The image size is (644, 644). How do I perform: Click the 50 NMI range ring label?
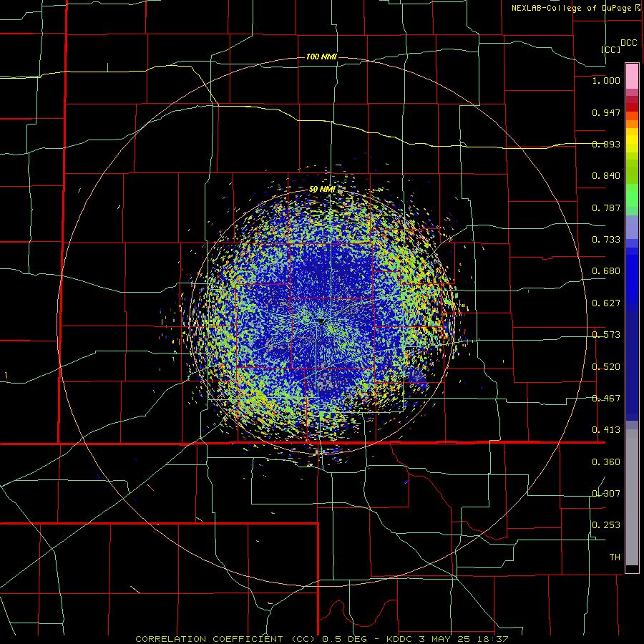(x=322, y=190)
